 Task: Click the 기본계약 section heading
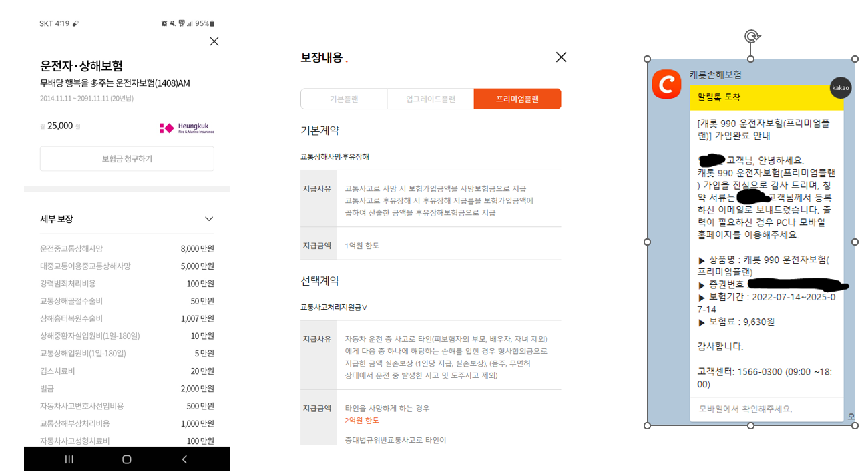[x=320, y=130]
